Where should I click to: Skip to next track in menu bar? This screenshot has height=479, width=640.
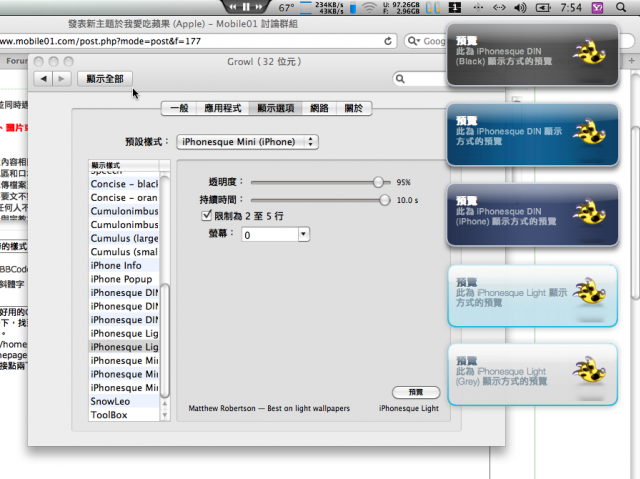click(x=259, y=7)
